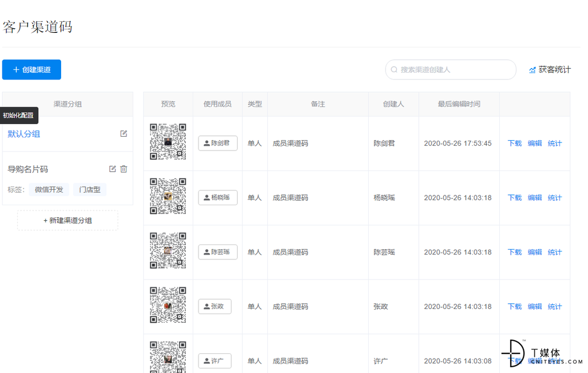Click 新建渠道分组 to add a group

pyautogui.click(x=68, y=221)
